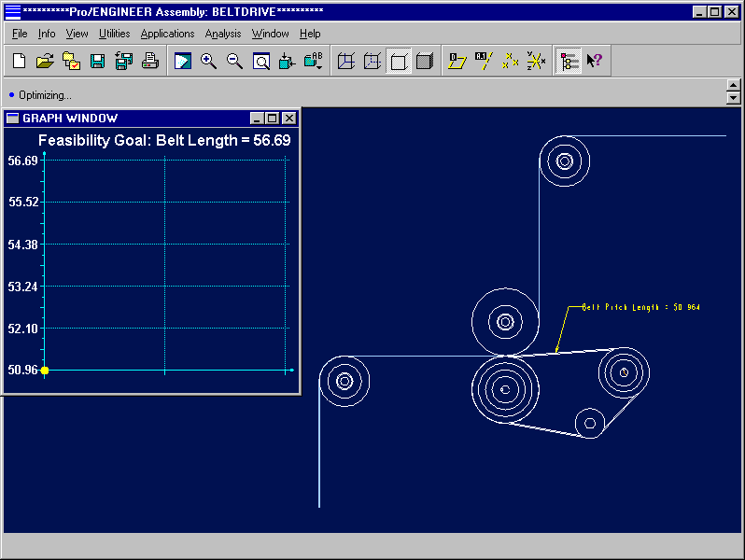
Task: Maximize the Pro/ENGINEER main window
Action: (714, 12)
